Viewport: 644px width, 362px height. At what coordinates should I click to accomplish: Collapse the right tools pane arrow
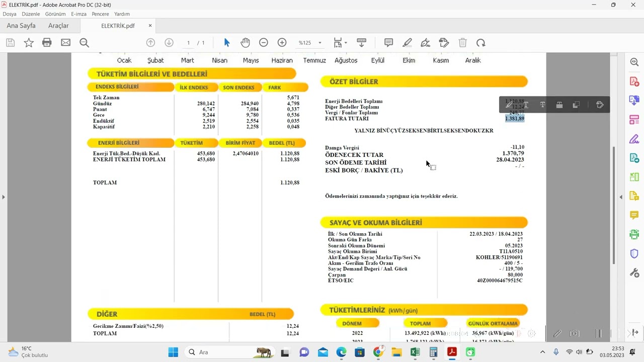click(x=621, y=197)
